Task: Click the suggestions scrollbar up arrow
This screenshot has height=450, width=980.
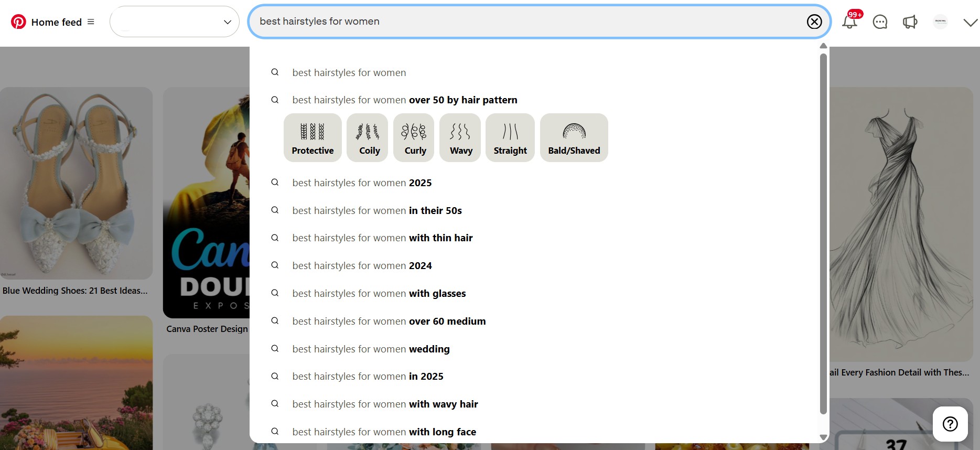Action: (823, 46)
